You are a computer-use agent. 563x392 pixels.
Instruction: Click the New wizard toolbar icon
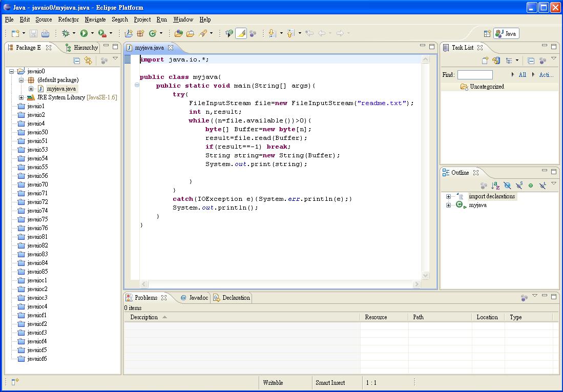[x=15, y=33]
